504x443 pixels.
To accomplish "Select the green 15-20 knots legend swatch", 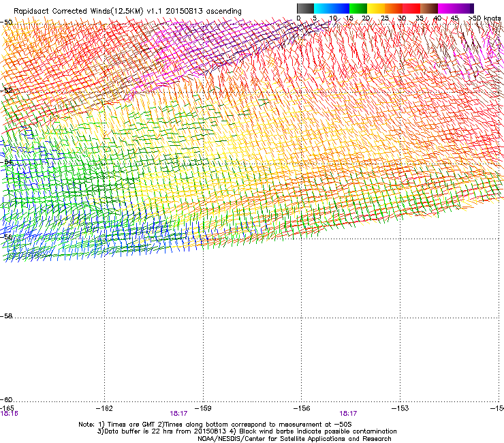I will (358, 8).
